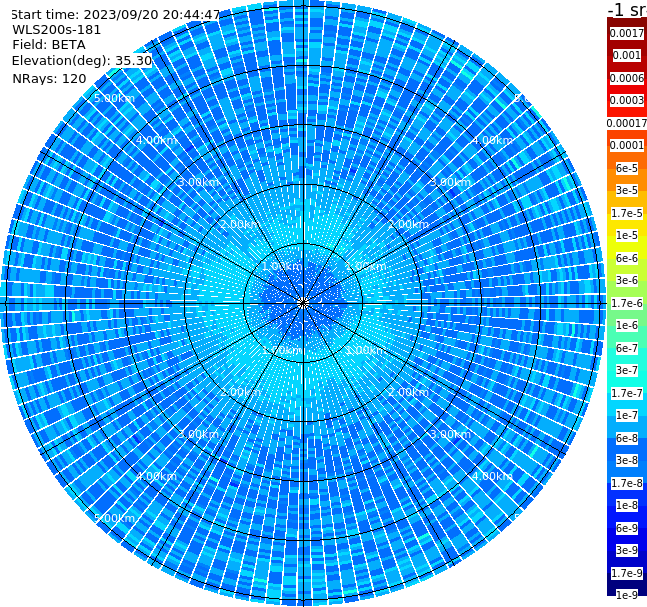
Task: Select the WLS200s-181 instrument label
Action: pos(57,30)
